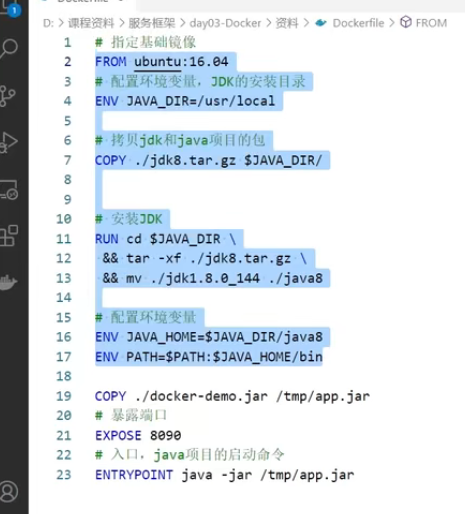Open the Accounts menu icon
Viewport: 465px width, 514px height.
coord(9,491)
